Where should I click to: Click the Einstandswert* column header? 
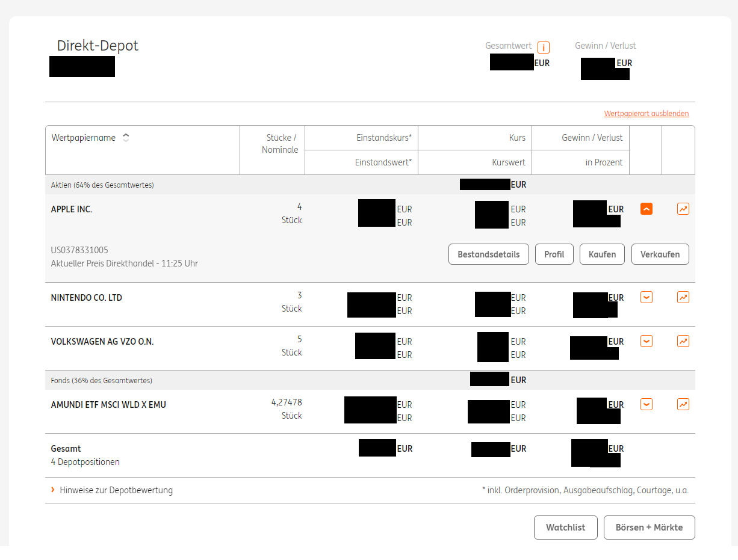coord(383,162)
